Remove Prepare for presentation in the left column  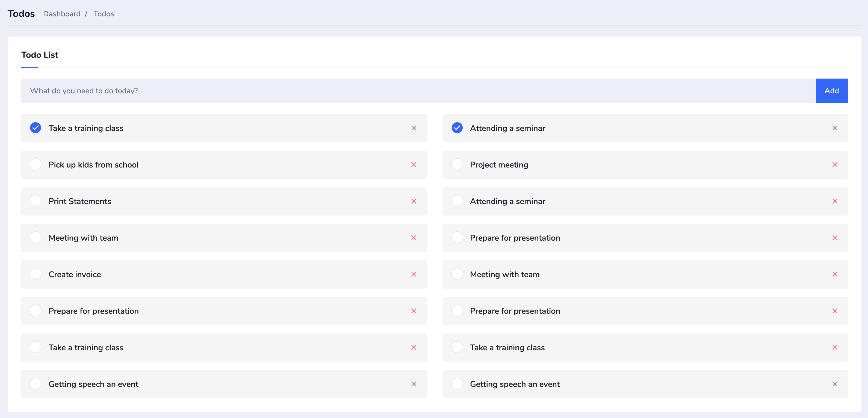414,311
